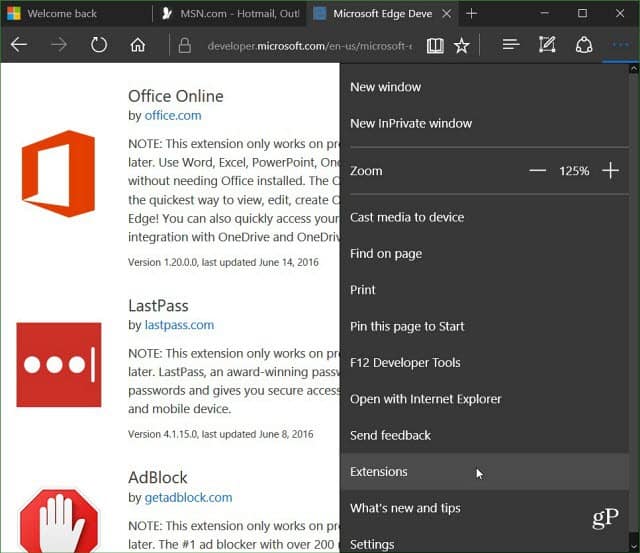Refresh the current page
The height and width of the screenshot is (553, 640).
tap(99, 44)
